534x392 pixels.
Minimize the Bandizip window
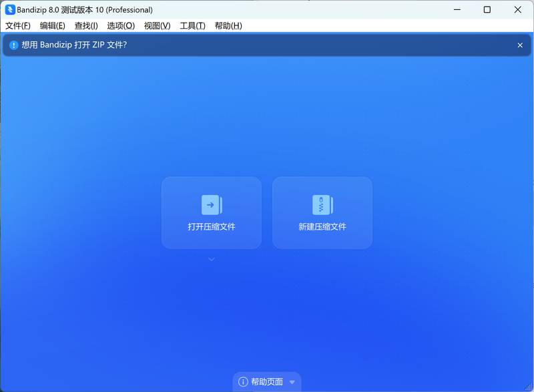tap(457, 9)
